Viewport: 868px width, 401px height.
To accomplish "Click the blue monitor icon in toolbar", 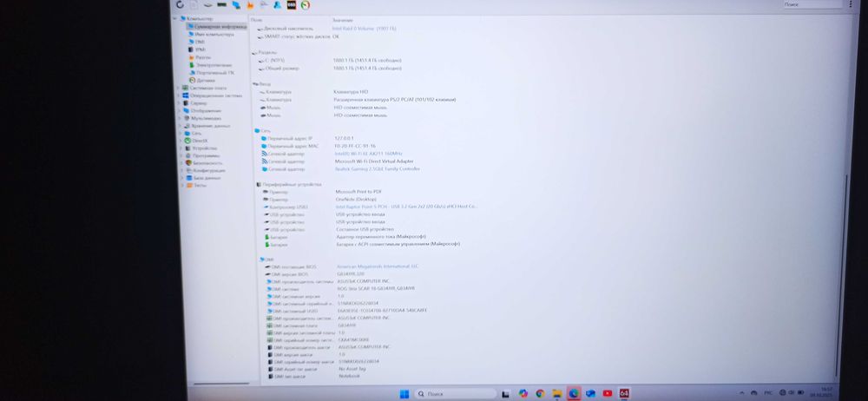I will click(x=236, y=5).
